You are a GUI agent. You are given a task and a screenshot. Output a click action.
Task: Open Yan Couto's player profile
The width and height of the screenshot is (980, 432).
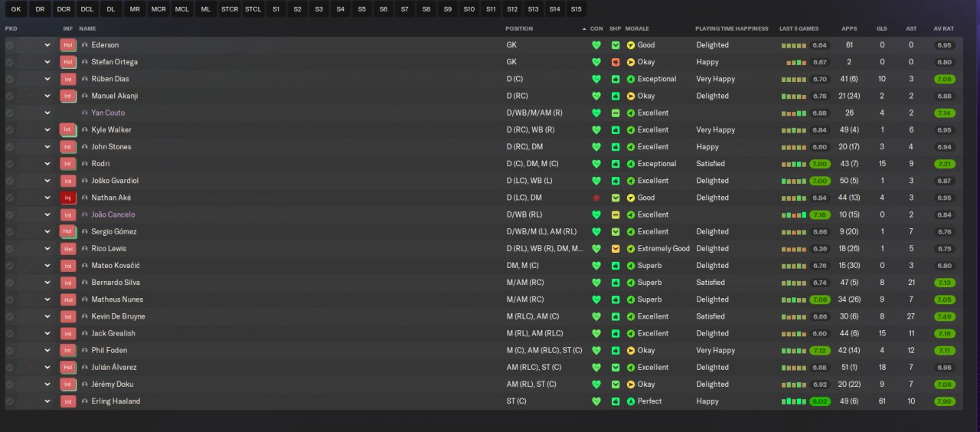click(108, 113)
